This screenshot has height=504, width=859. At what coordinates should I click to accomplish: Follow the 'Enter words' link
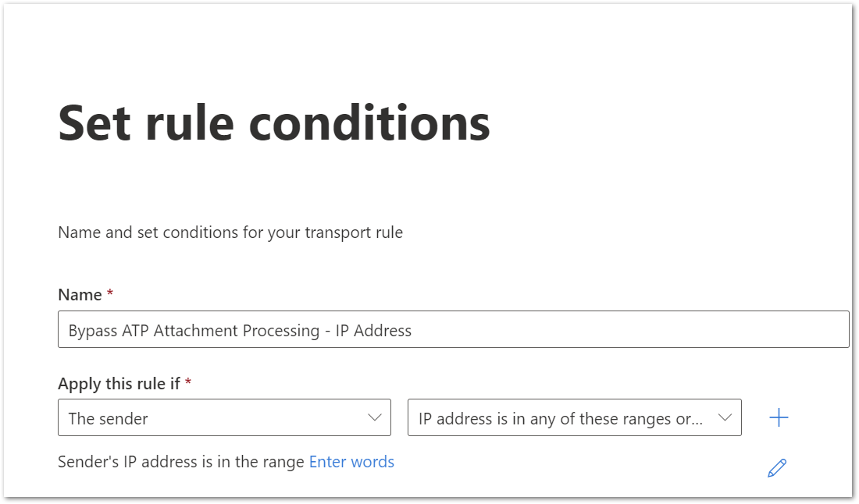coord(351,462)
